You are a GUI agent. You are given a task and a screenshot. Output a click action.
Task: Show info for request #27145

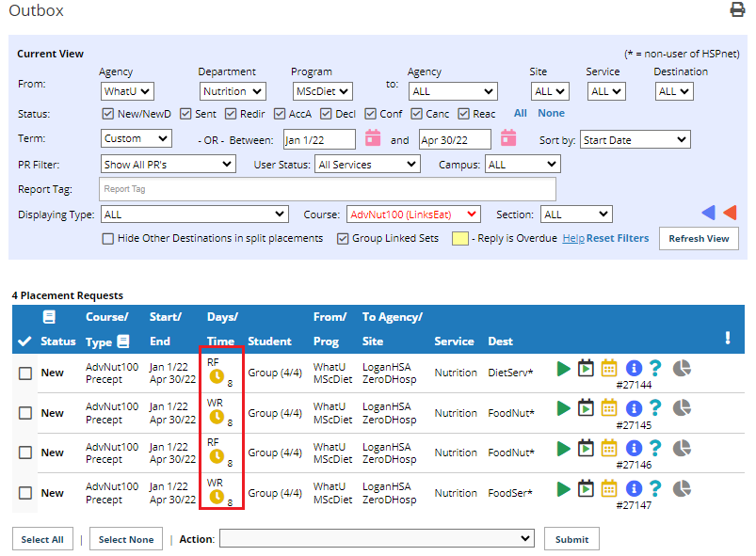pos(634,408)
